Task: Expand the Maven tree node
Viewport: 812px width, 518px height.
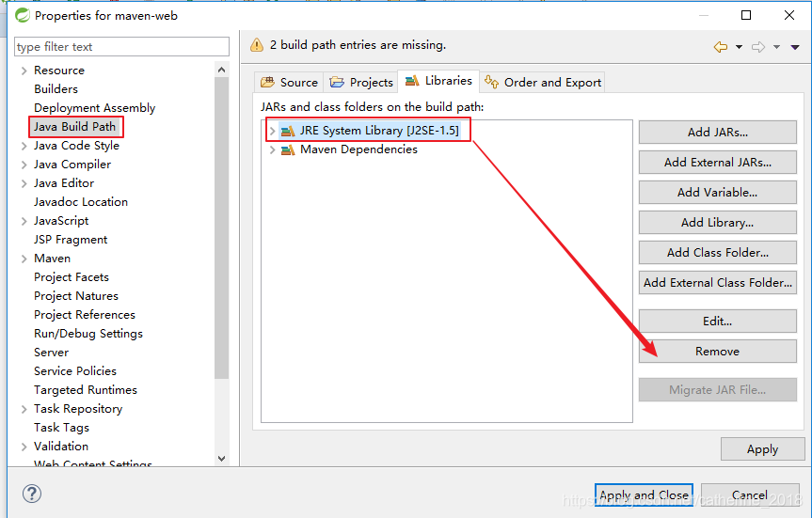Action: 24,259
